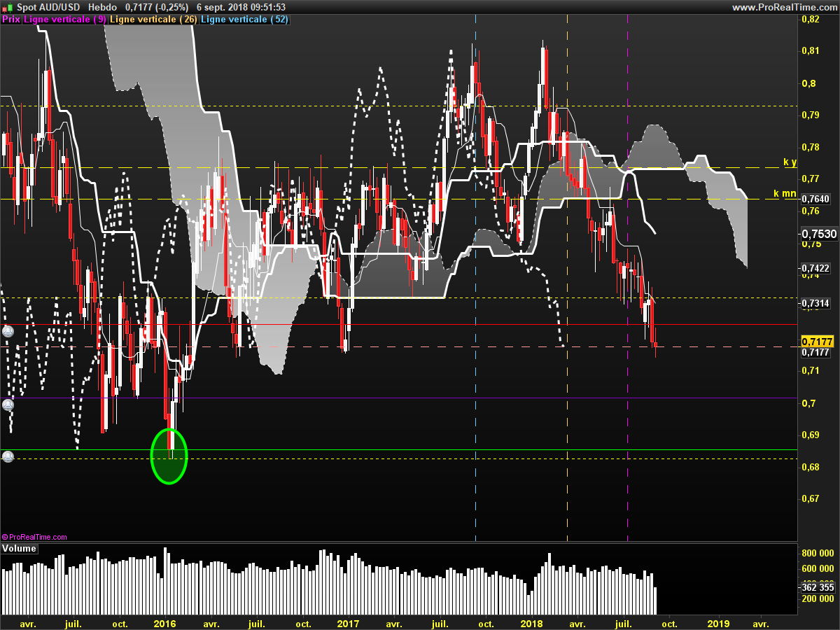Select the 'k mn' text annotation

[785, 193]
